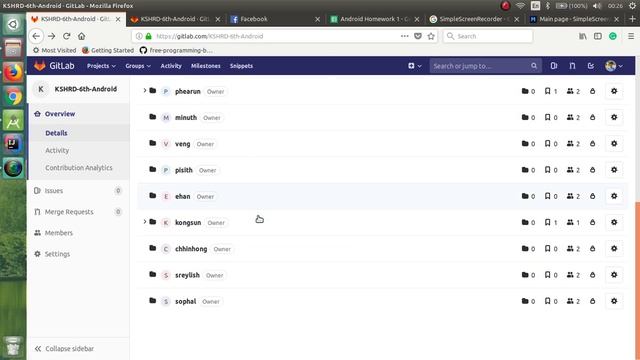This screenshot has width=640, height=360.
Task: Reload the current page
Action: coord(67,36)
